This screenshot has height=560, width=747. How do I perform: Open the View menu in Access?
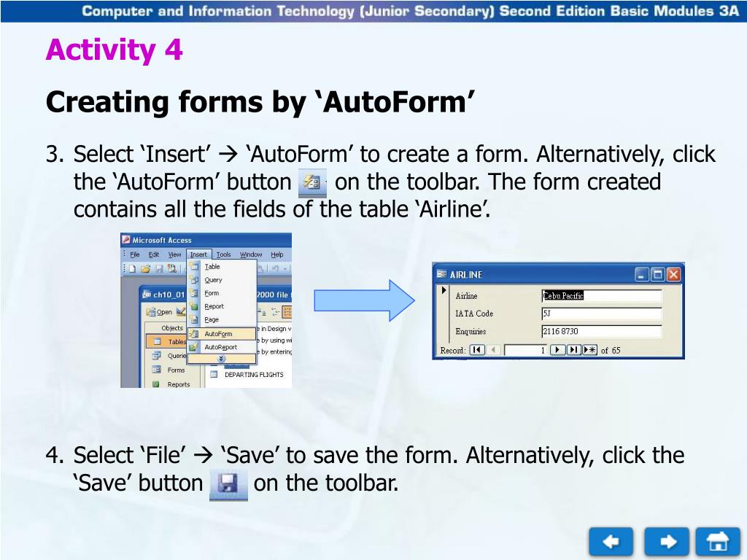coord(174,254)
